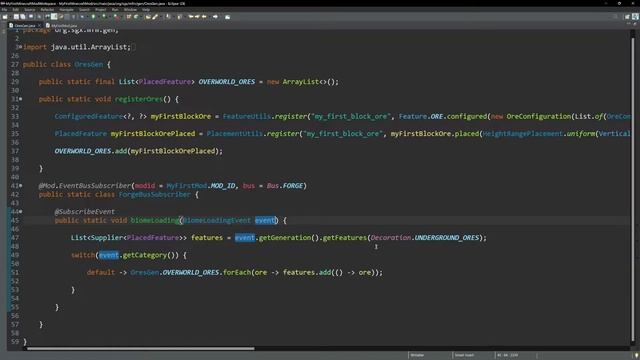Screen dimensions: 640x360
Task: Click getCategory on line 49
Action: click(x=144, y=255)
